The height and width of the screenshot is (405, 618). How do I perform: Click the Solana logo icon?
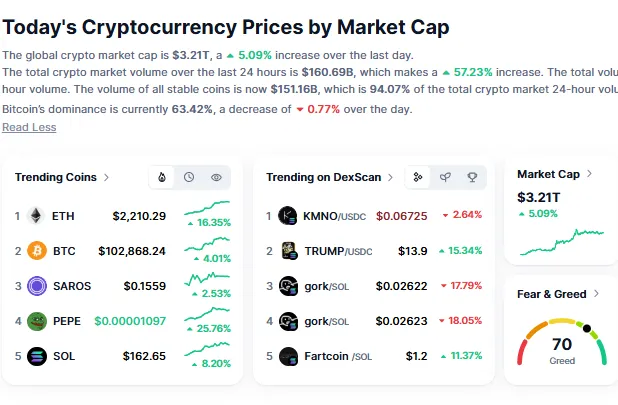tap(37, 356)
